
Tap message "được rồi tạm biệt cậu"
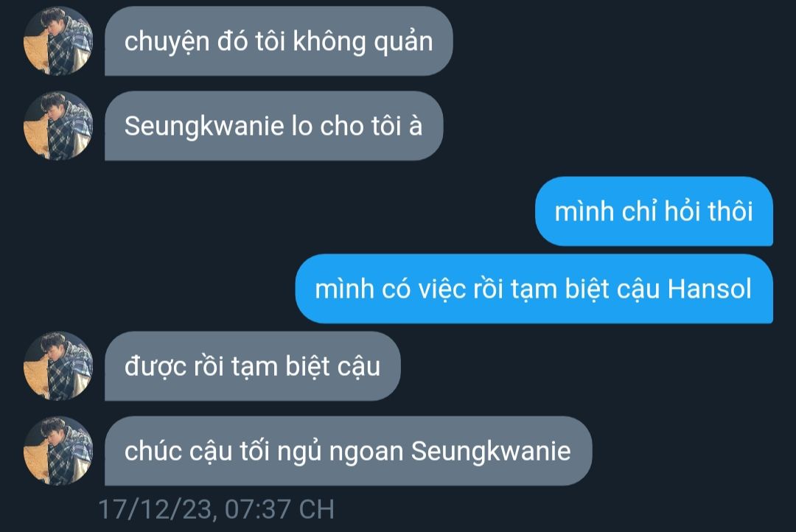pyautogui.click(x=252, y=366)
